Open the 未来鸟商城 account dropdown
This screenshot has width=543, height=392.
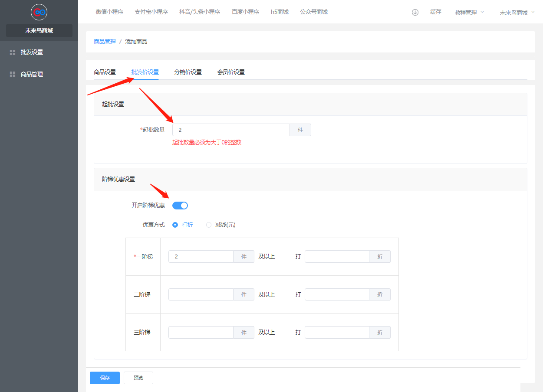[517, 13]
